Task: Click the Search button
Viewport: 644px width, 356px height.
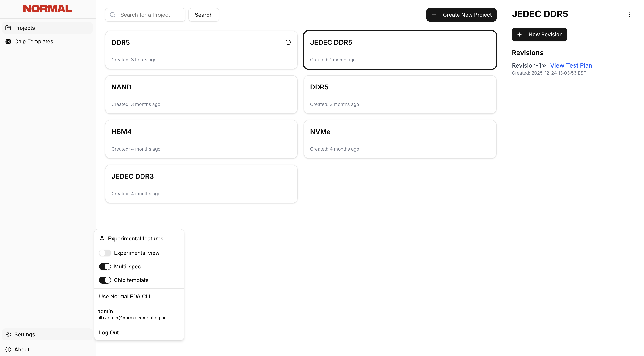Action: (204, 15)
